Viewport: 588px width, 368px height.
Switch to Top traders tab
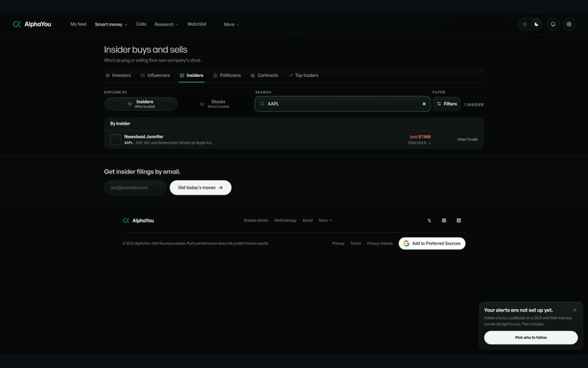click(x=303, y=75)
